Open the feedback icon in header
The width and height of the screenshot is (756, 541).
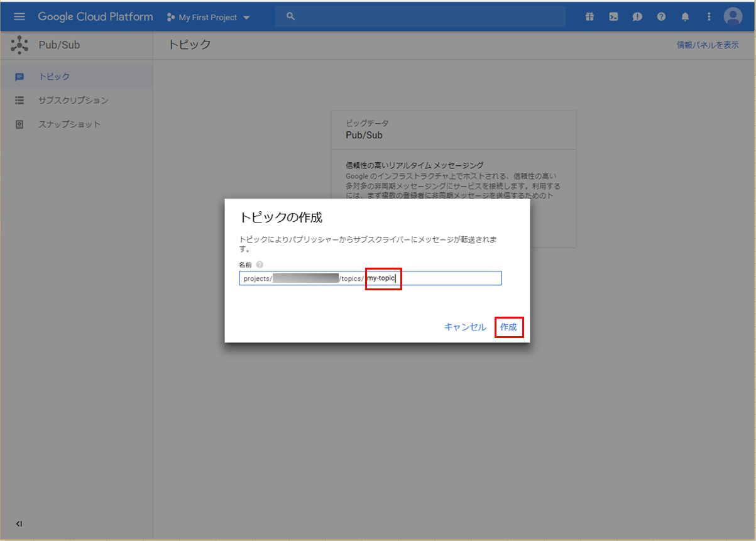tap(637, 17)
